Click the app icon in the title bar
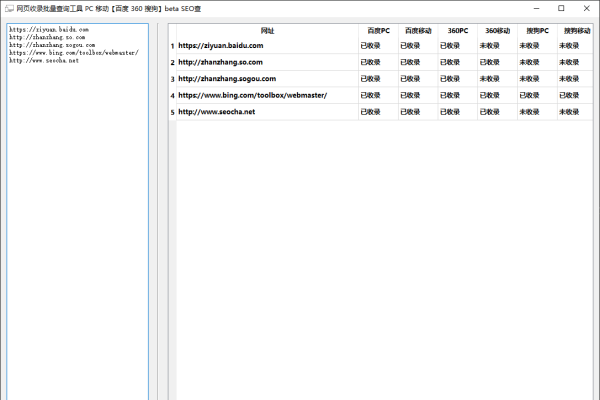600x400 pixels. (9, 8)
